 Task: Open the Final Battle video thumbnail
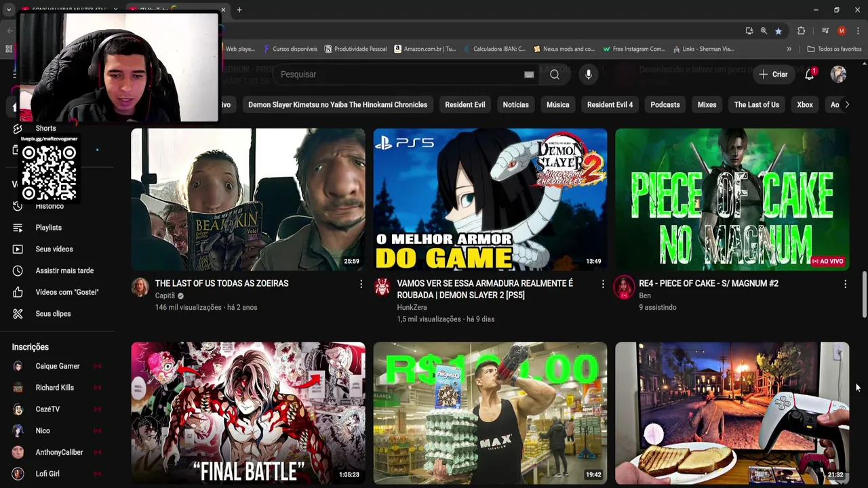(x=248, y=413)
